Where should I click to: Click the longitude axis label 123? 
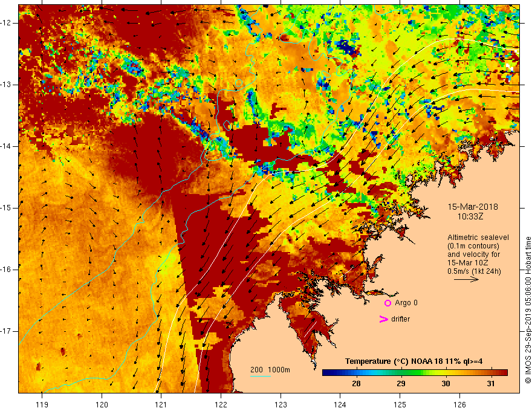pyautogui.click(x=281, y=404)
